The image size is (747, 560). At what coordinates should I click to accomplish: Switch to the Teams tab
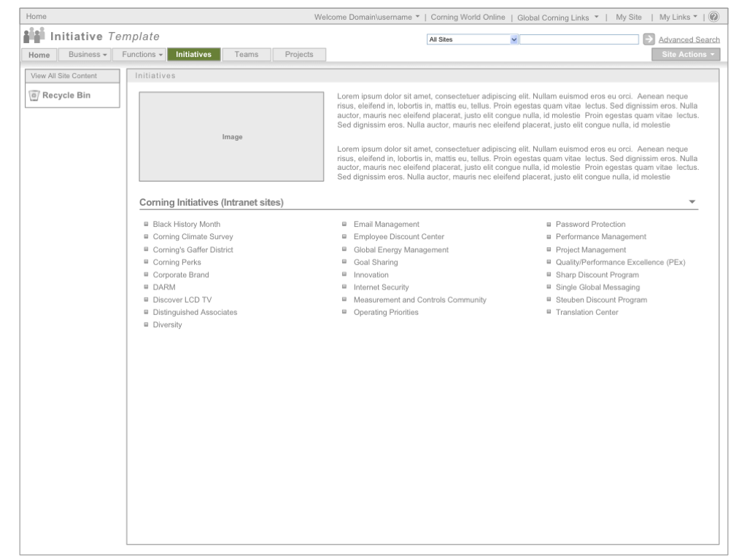pos(247,54)
